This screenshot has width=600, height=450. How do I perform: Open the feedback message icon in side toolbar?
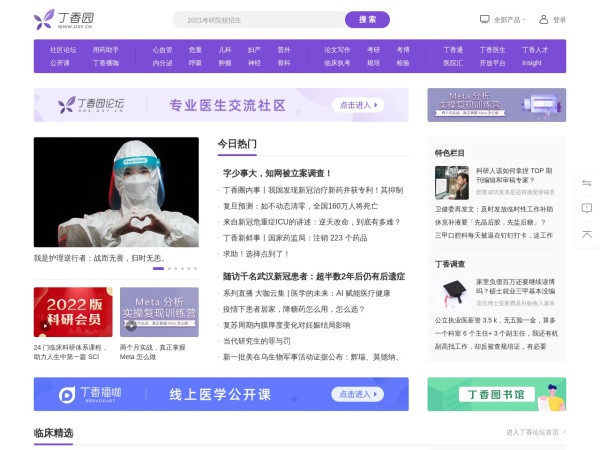(x=587, y=208)
